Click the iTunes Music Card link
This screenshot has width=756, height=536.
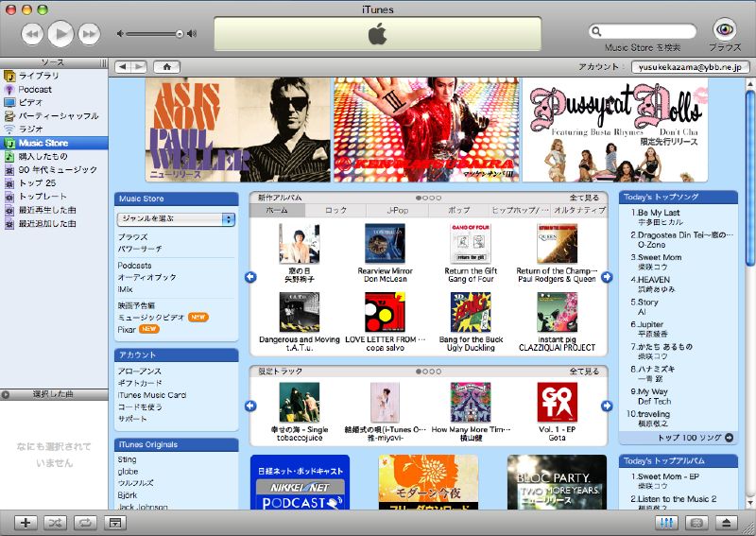point(152,395)
